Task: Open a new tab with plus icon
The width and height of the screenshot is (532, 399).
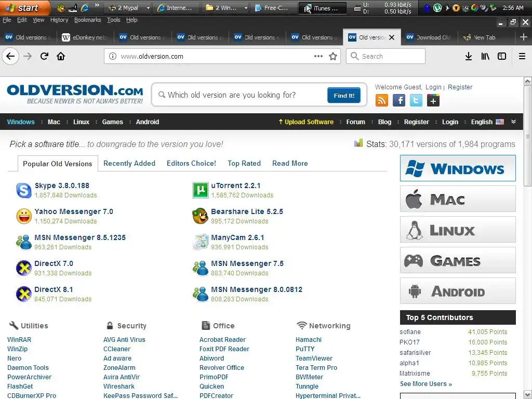Action: 524,37
